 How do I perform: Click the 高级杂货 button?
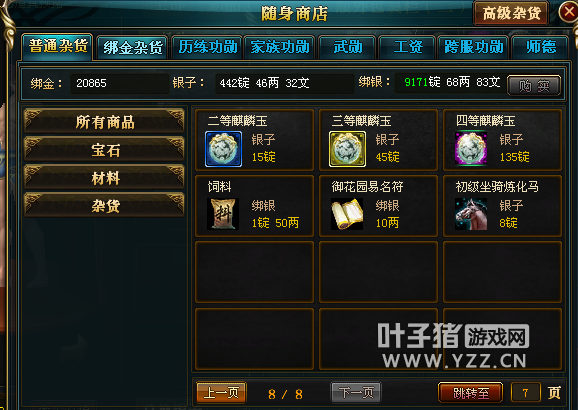coord(511,14)
